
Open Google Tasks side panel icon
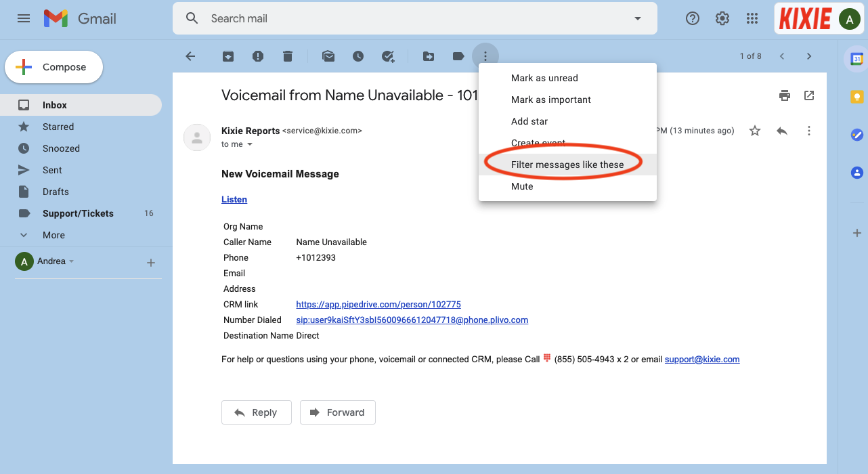[856, 135]
